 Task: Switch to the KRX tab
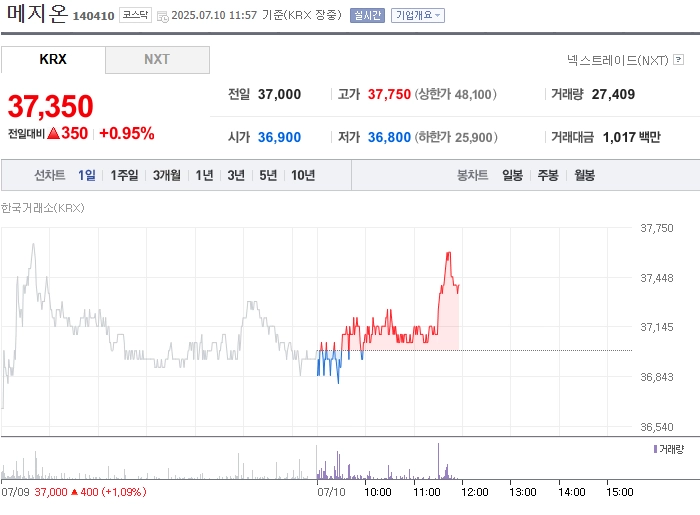point(53,59)
